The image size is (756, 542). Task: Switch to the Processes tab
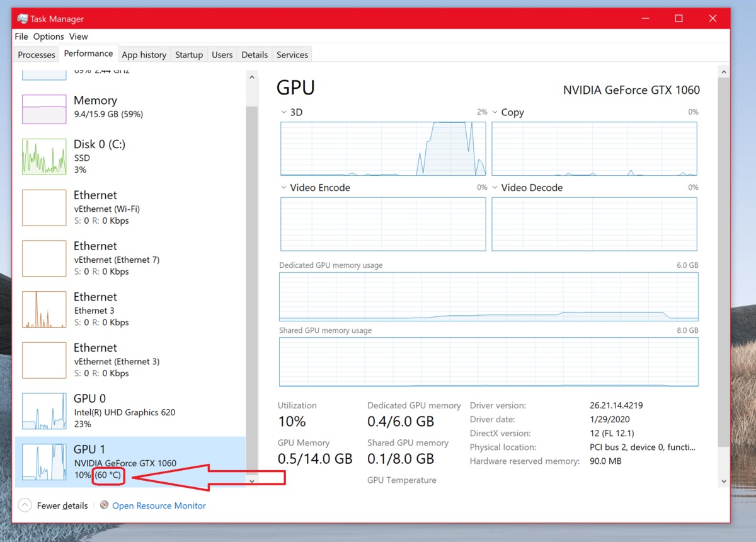click(x=37, y=55)
